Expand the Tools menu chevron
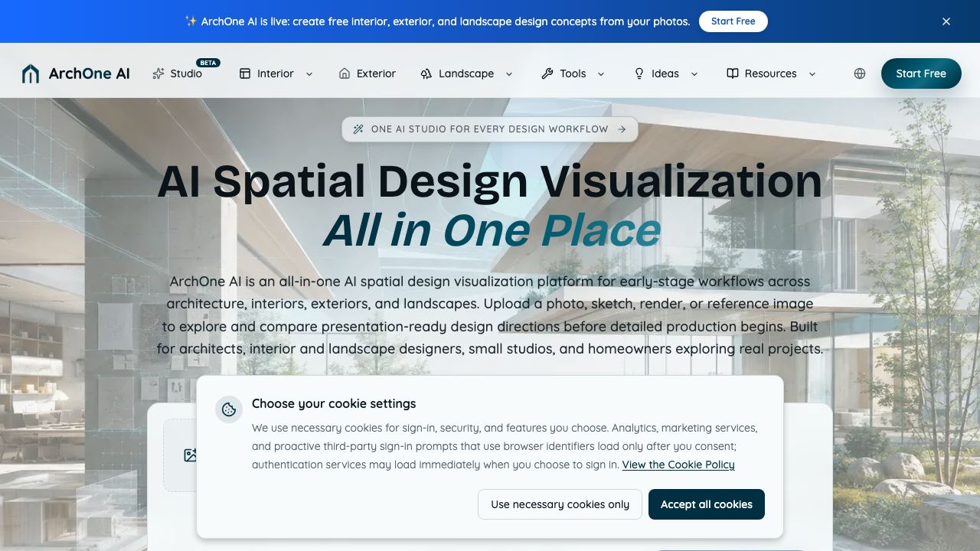Viewport: 980px width, 551px height. tap(601, 73)
